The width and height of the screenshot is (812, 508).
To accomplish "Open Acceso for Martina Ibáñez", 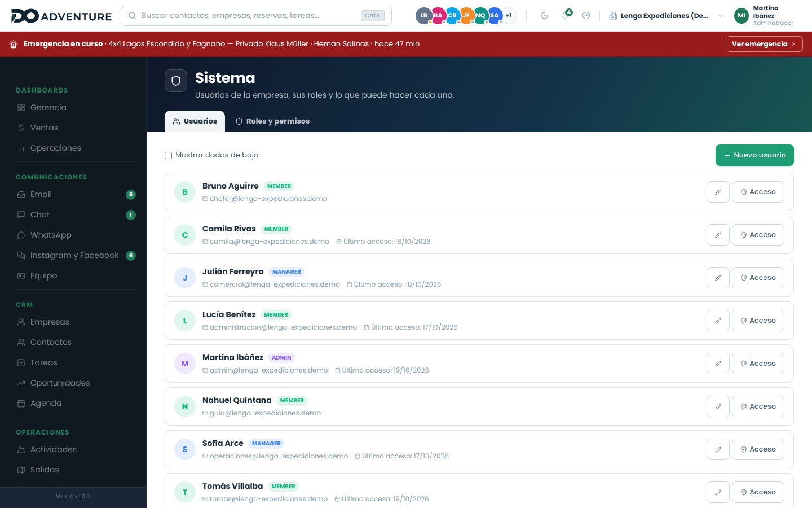I will click(758, 364).
